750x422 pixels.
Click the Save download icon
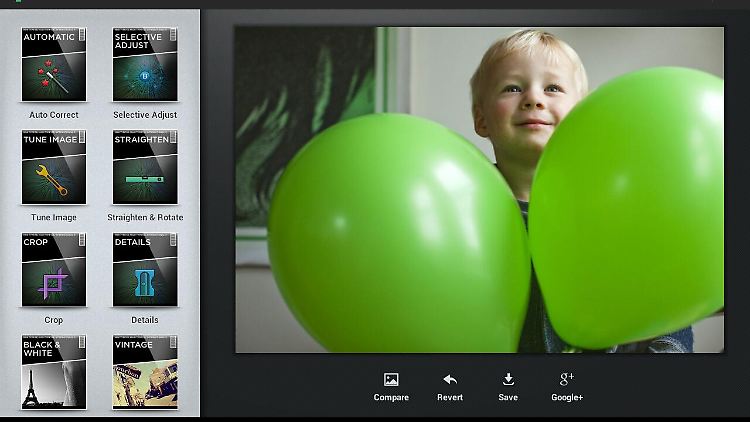coord(508,379)
